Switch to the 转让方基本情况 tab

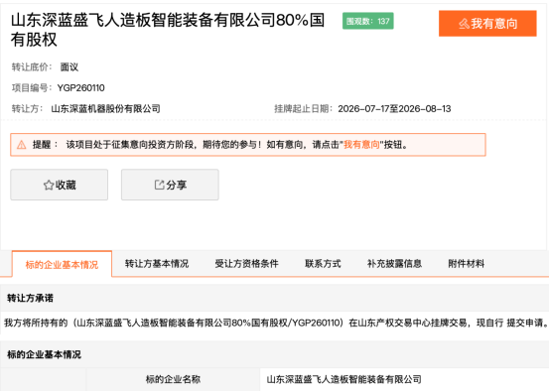(157, 264)
